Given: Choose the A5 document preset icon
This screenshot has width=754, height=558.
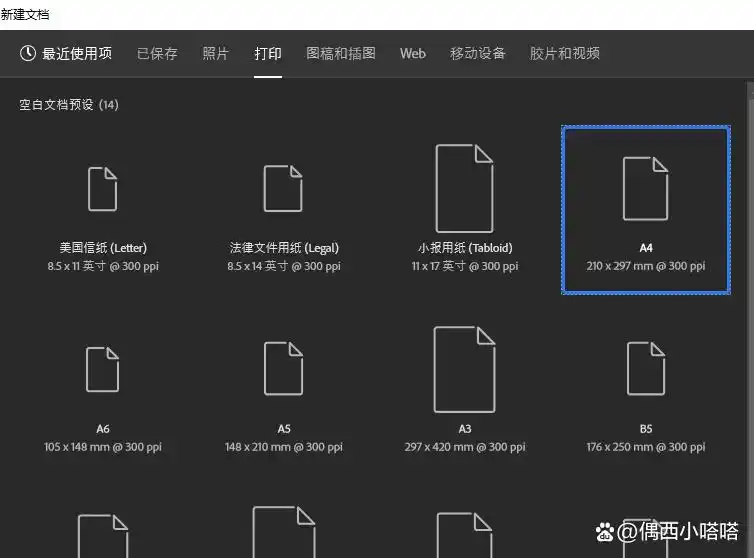Looking at the screenshot, I should [283, 368].
